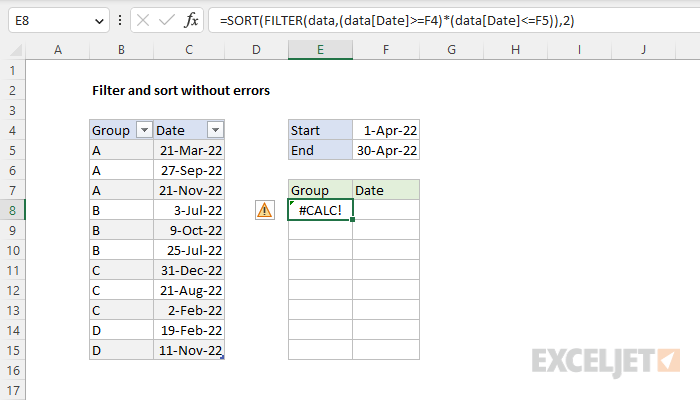This screenshot has height=400, width=700.
Task: Expand the Name Box dropdown arrow
Action: coord(99,21)
